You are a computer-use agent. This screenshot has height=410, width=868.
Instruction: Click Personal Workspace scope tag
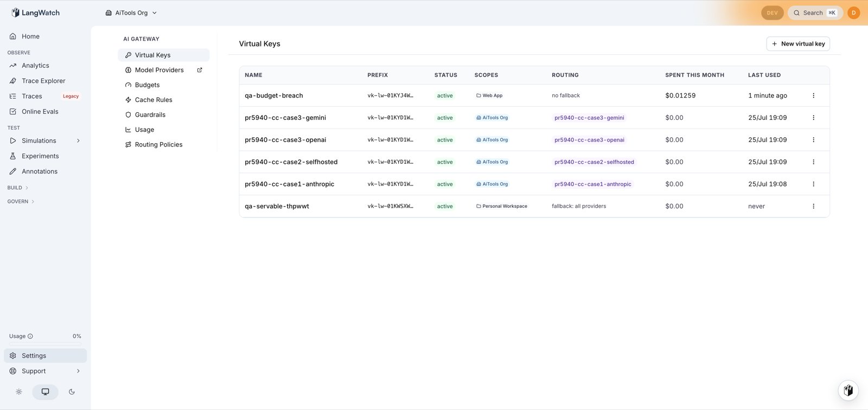point(502,206)
